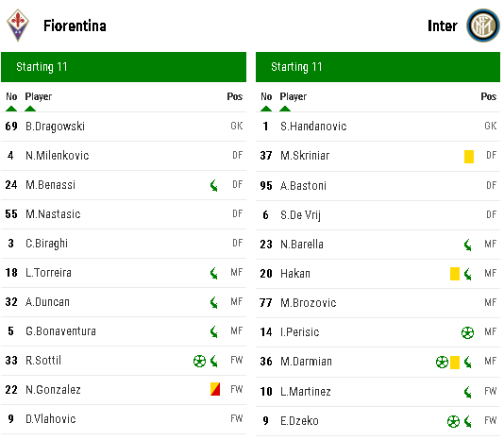504x440 pixels.
Task: Open the D.Vlahovic player link
Action: click(51, 419)
